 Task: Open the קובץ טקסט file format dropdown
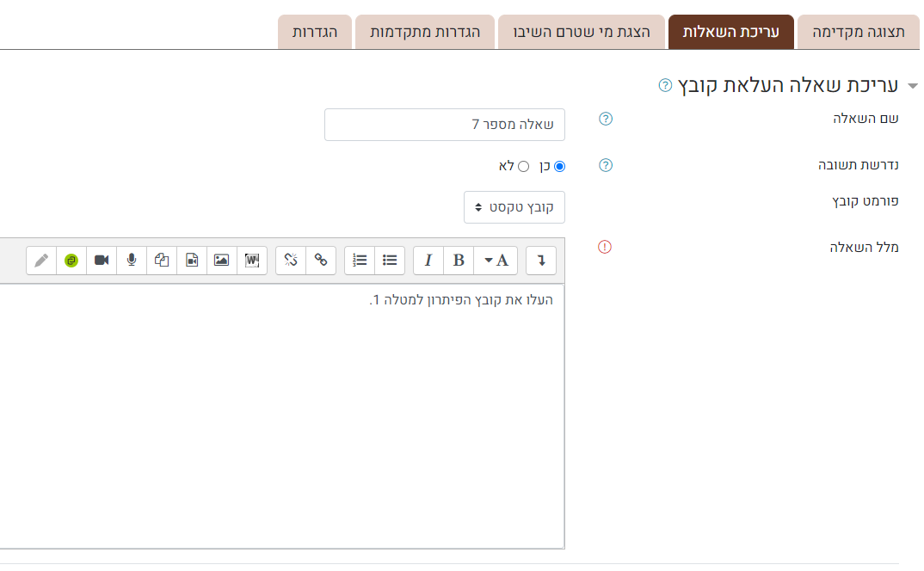(x=514, y=207)
